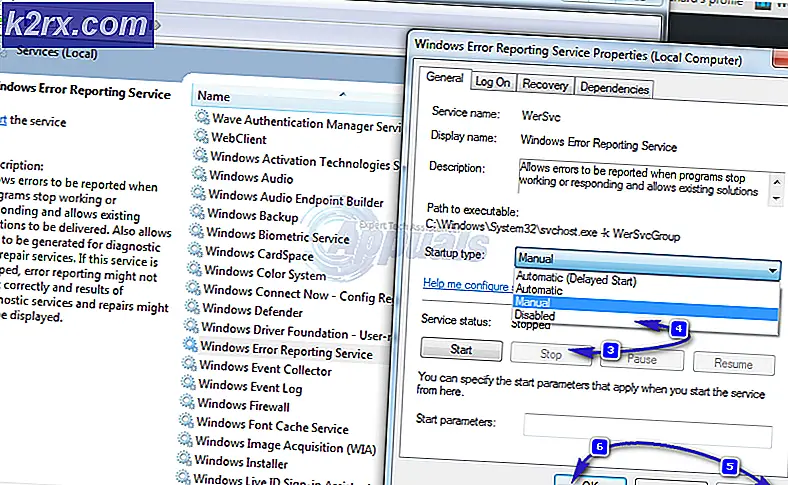Select Windows Driver Foundation service row
788x485 pixels.
point(296,331)
